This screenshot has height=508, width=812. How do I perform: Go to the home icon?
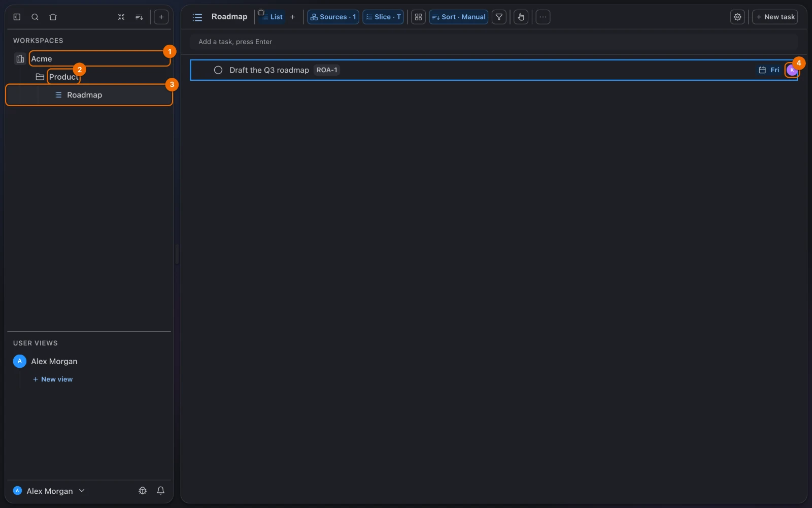[53, 17]
